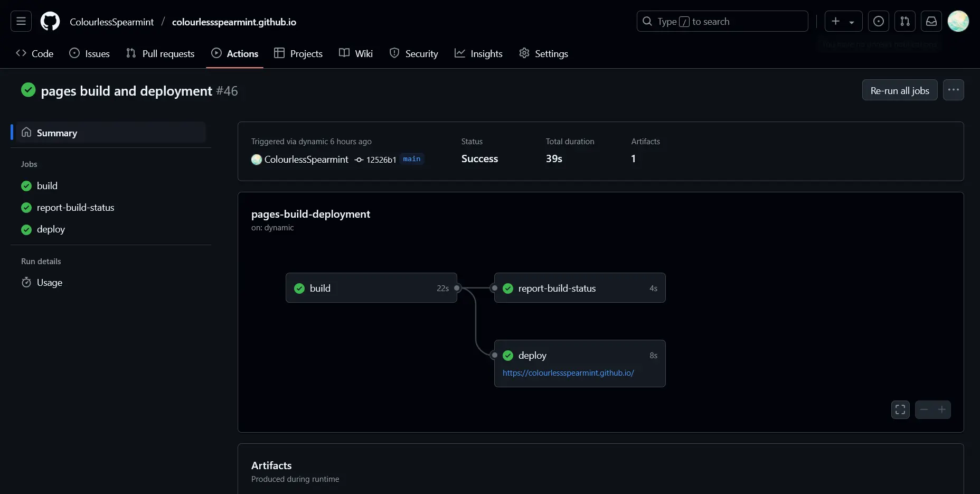The width and height of the screenshot is (980, 494).
Task: Switch to the Issues tab
Action: point(90,53)
